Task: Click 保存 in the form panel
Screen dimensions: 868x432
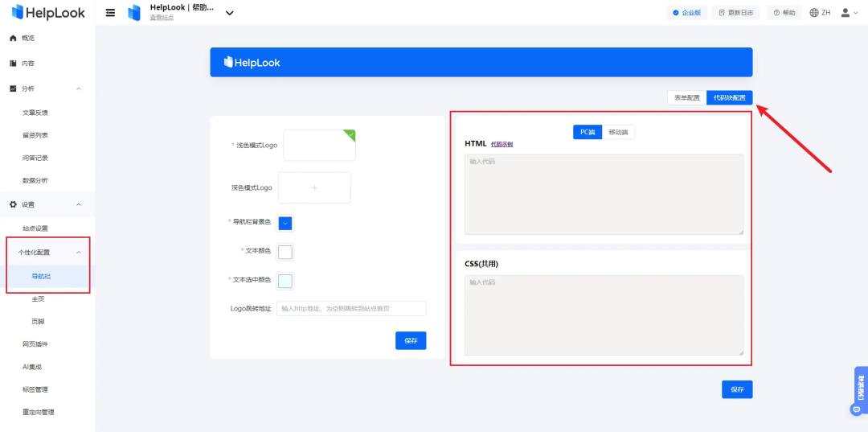Action: click(x=411, y=340)
